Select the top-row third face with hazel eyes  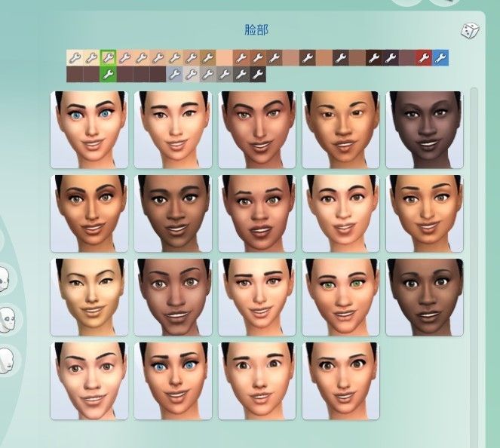click(x=257, y=130)
